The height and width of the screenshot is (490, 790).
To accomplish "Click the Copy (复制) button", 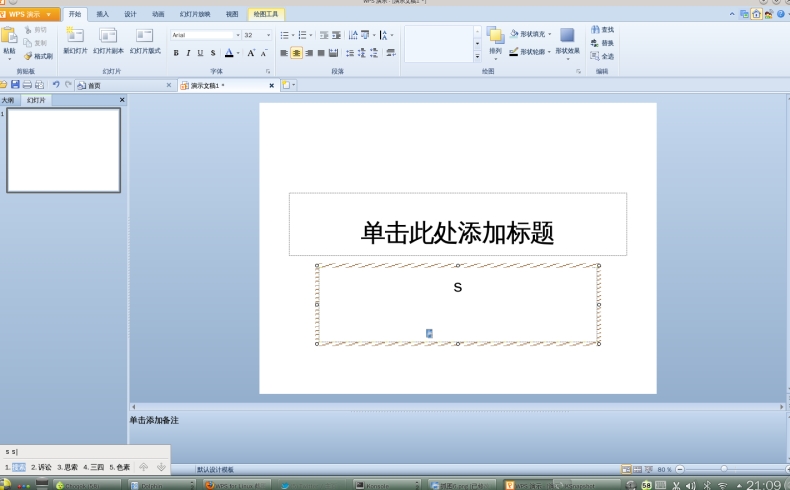I will [x=35, y=43].
